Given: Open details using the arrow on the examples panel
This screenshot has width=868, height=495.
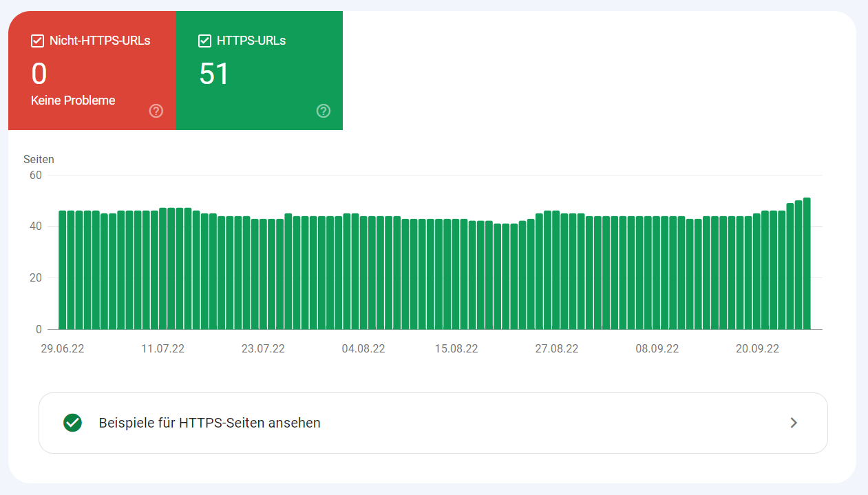Looking at the screenshot, I should coord(794,423).
